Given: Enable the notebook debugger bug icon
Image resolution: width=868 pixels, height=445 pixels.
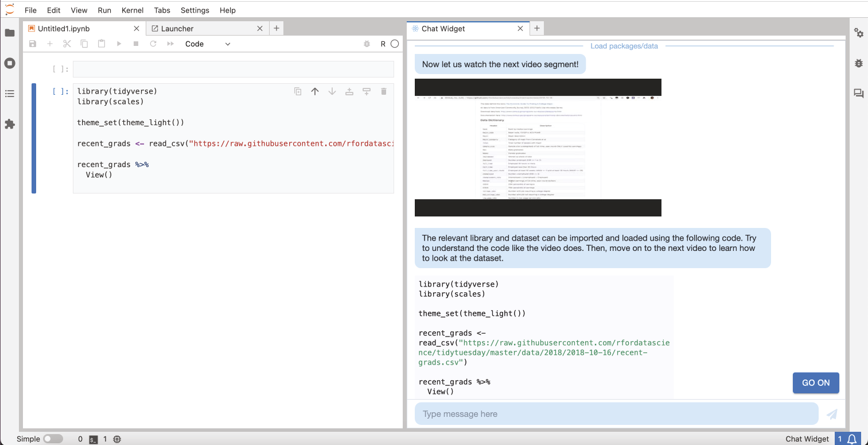Looking at the screenshot, I should click(367, 44).
